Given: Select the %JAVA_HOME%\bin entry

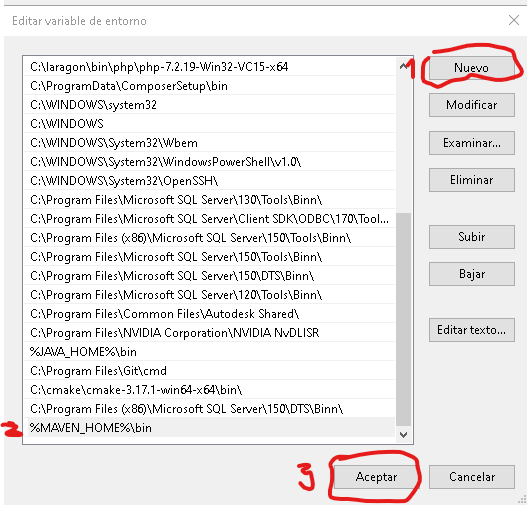Looking at the screenshot, I should (x=209, y=352).
